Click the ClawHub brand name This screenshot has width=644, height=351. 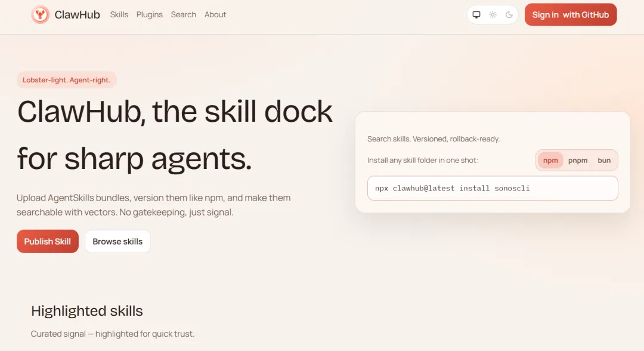pyautogui.click(x=77, y=15)
